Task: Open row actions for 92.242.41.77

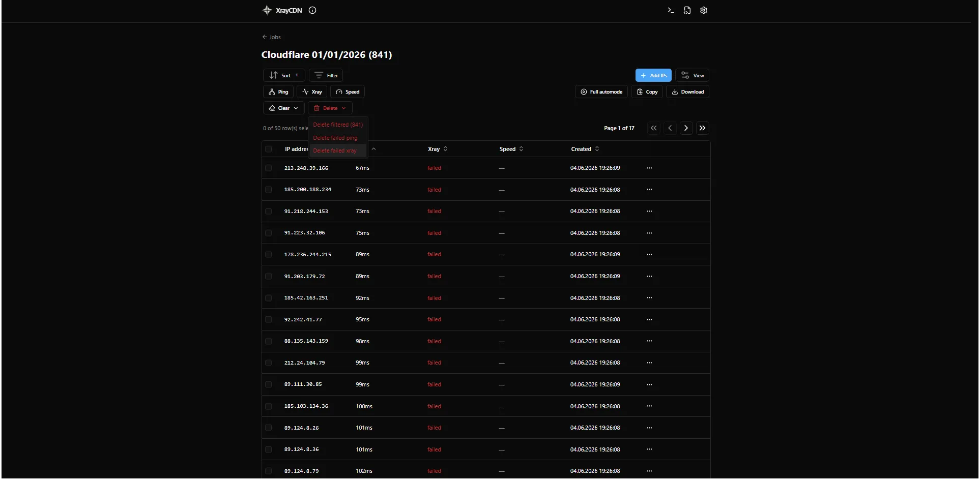Action: coord(649,319)
